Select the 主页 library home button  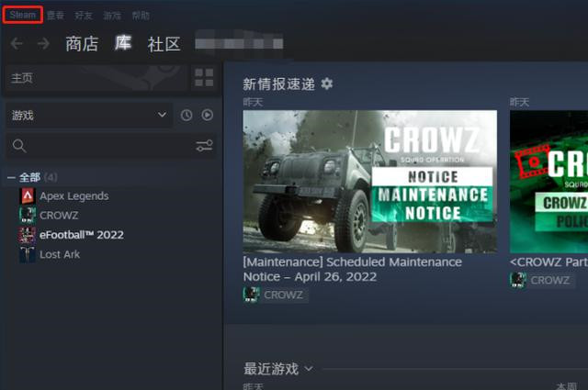[x=96, y=78]
